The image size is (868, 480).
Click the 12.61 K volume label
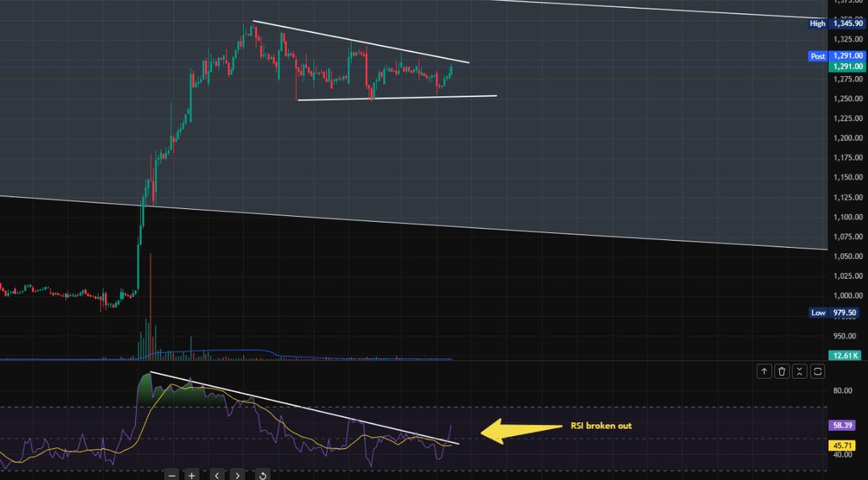[x=845, y=355]
